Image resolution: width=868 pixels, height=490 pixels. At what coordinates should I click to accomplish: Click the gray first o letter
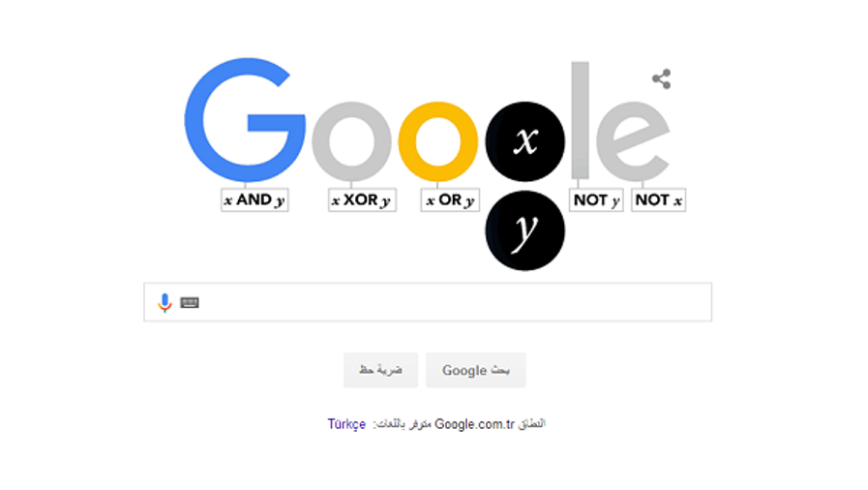click(351, 141)
